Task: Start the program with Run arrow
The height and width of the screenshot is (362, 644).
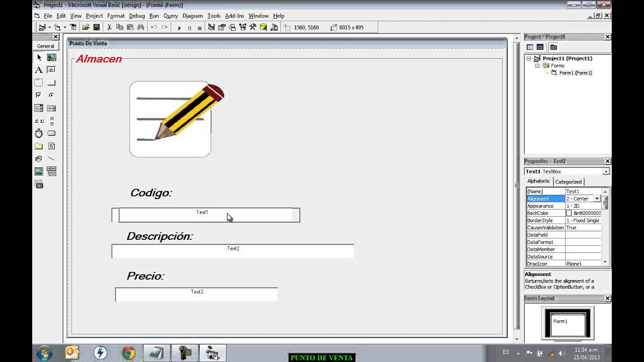Action: [180, 28]
